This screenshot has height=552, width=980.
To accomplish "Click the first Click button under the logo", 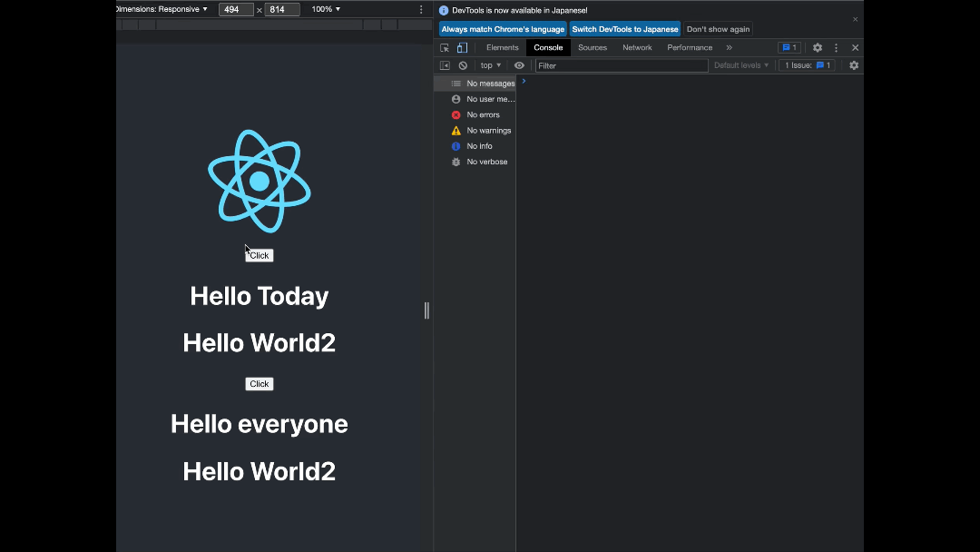I will point(260,255).
